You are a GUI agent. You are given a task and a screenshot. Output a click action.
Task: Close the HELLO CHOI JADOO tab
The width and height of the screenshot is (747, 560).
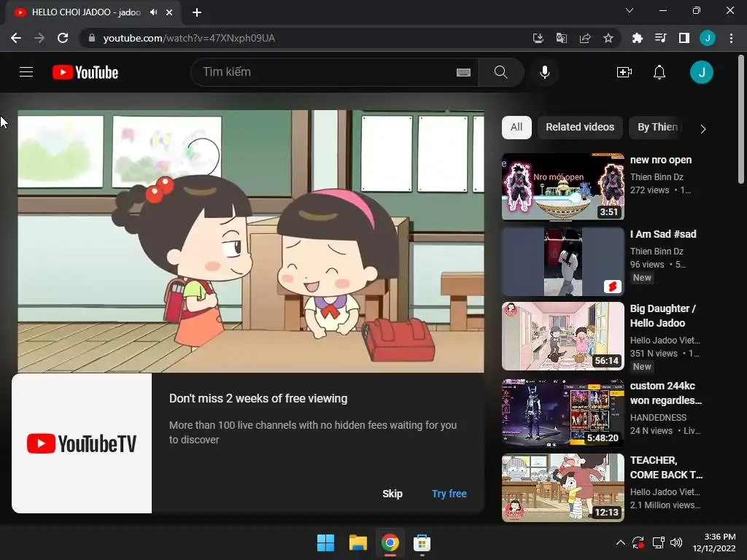pyautogui.click(x=169, y=12)
